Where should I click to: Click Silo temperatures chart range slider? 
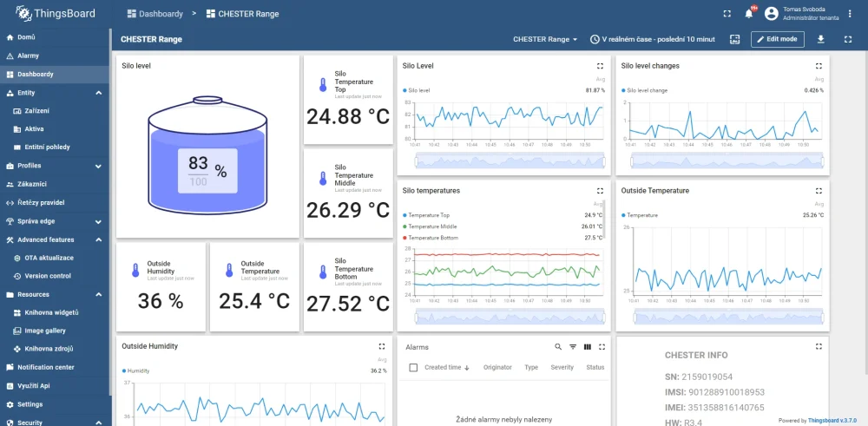[510, 317]
